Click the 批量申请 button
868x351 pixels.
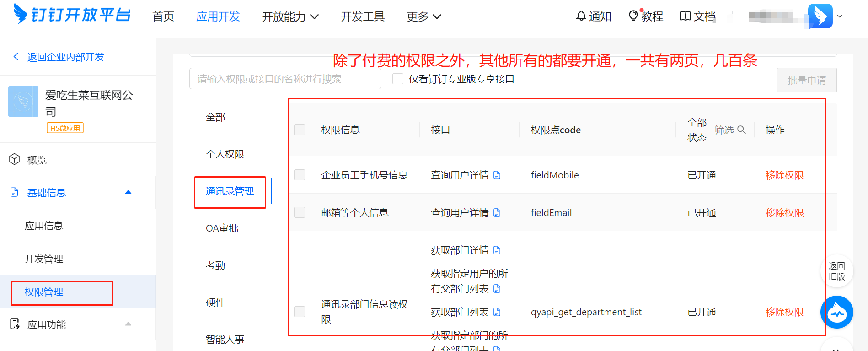coord(807,80)
